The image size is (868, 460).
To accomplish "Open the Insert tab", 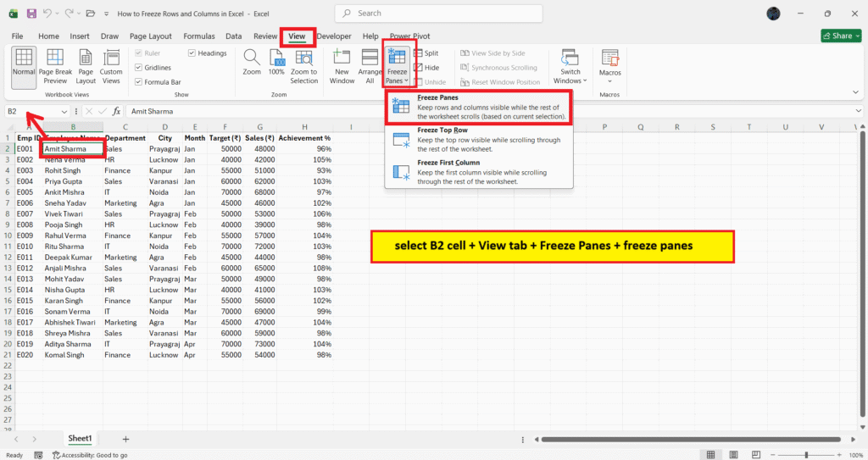I will point(79,36).
